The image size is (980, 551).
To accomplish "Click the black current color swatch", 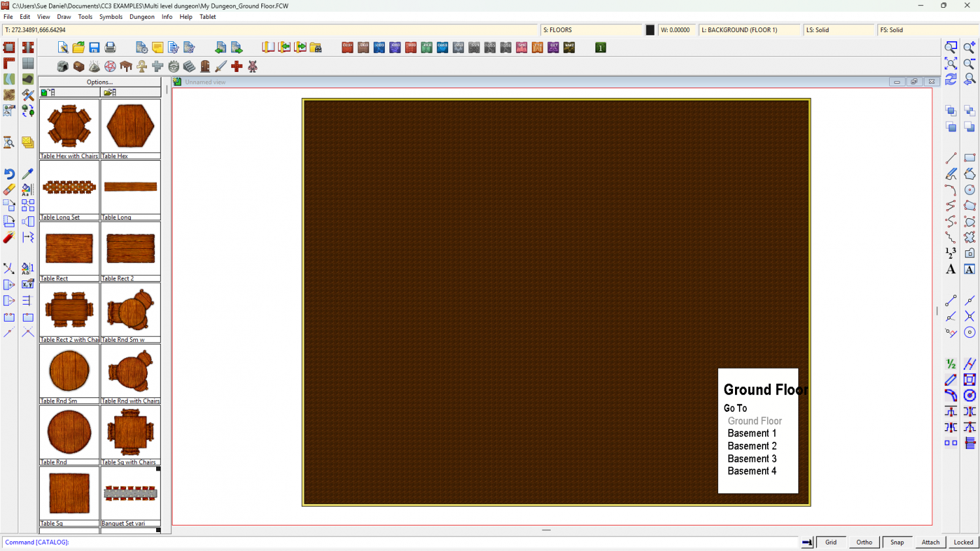I will point(650,30).
